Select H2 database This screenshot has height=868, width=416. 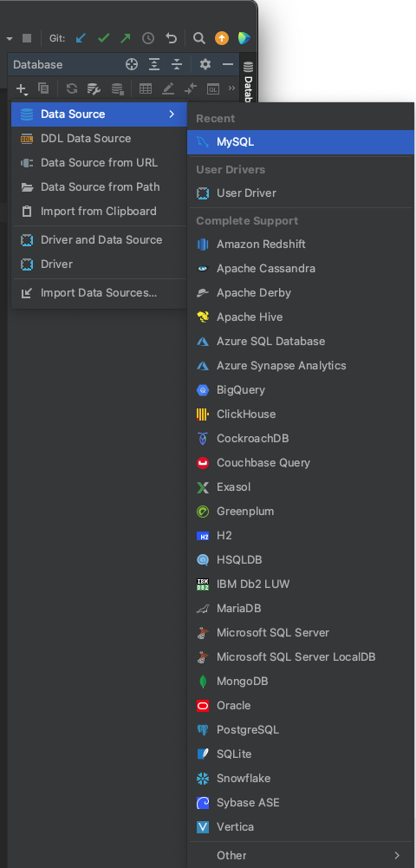click(301, 536)
